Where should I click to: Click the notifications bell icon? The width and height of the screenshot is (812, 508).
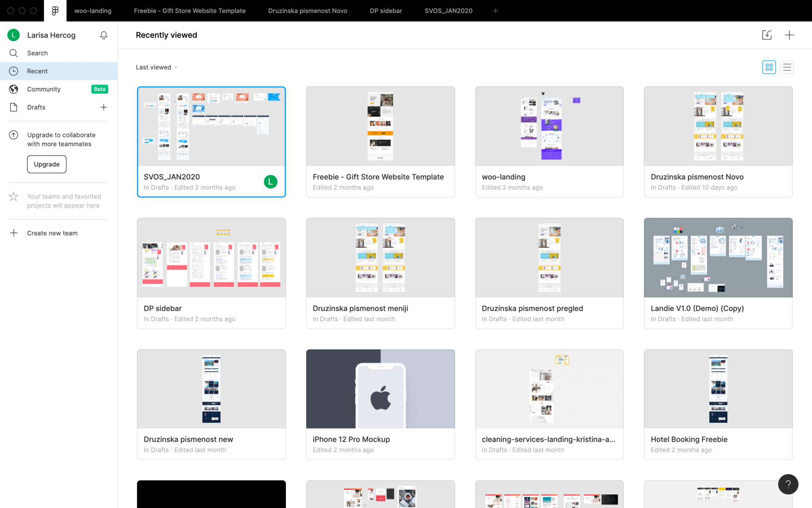click(104, 35)
